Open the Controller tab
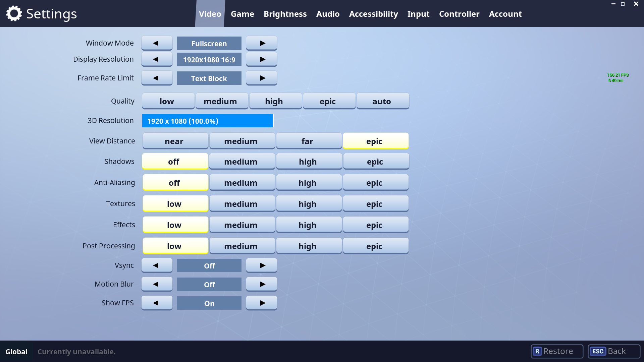Viewport: 644px width, 362px height. click(459, 14)
